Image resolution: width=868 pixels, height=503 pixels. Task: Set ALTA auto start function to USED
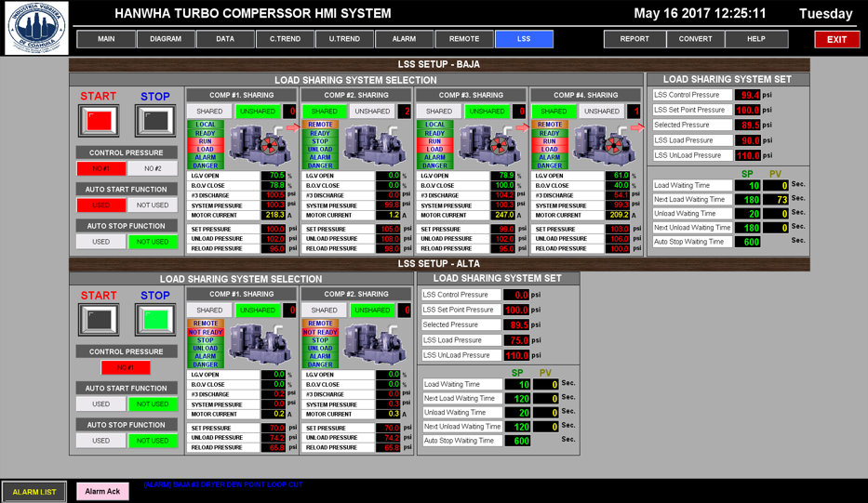click(100, 404)
